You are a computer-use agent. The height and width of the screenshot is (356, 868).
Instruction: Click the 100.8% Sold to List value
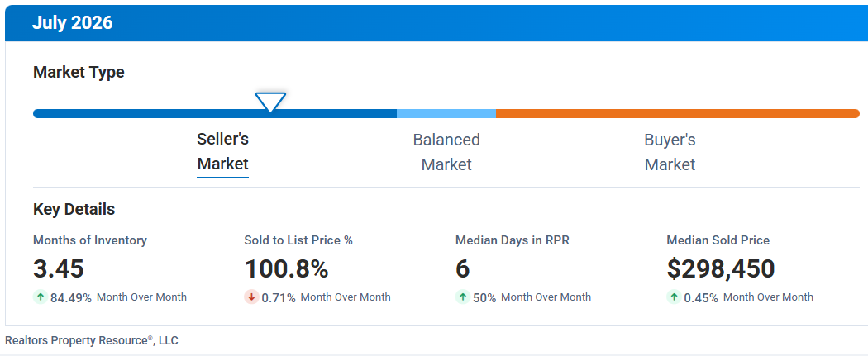pos(287,269)
